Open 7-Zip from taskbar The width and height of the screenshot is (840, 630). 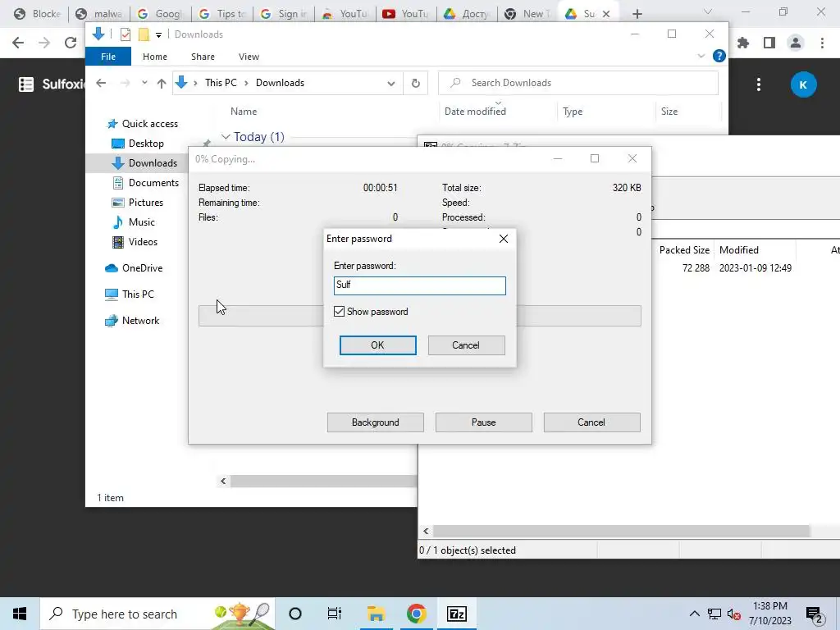[456, 614]
